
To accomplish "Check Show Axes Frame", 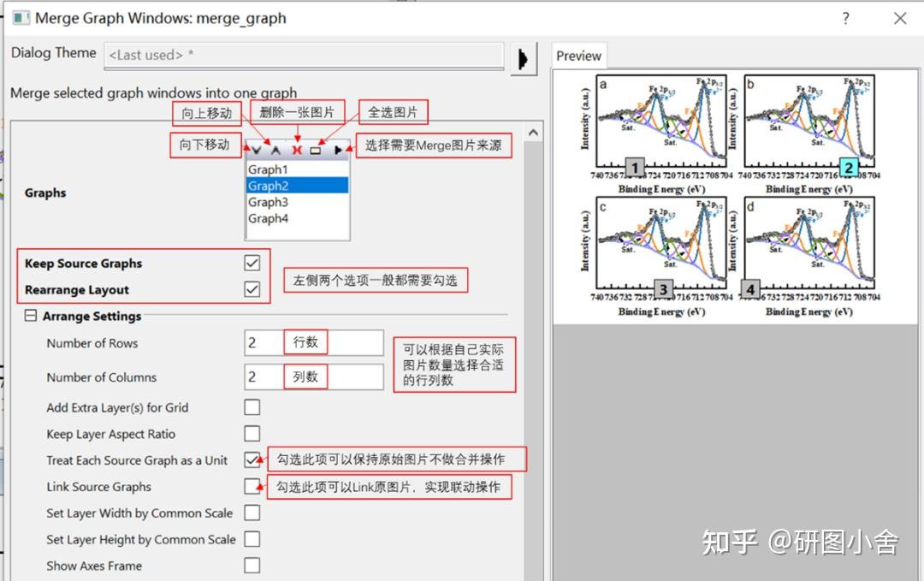I will pyautogui.click(x=252, y=565).
